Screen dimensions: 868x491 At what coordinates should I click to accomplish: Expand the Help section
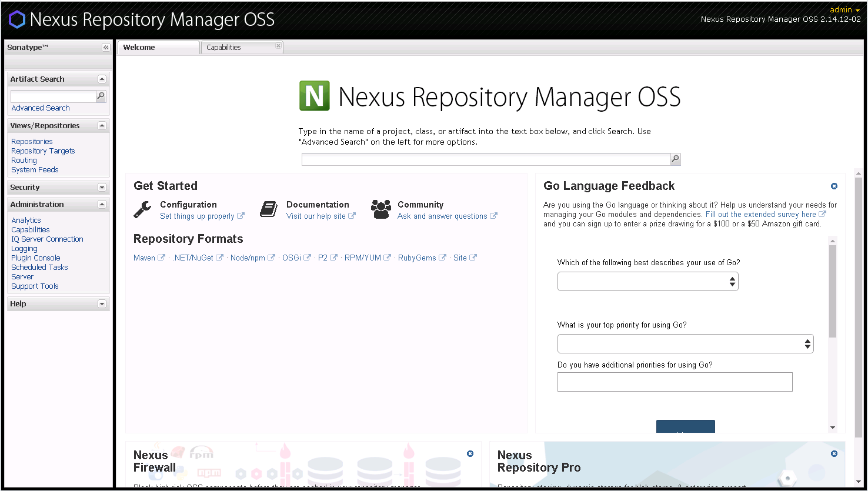pos(102,304)
